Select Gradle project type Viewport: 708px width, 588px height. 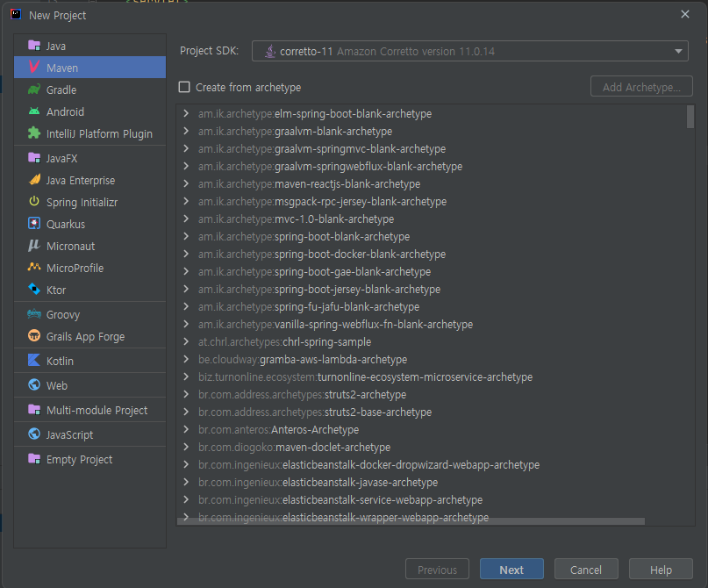click(89, 90)
